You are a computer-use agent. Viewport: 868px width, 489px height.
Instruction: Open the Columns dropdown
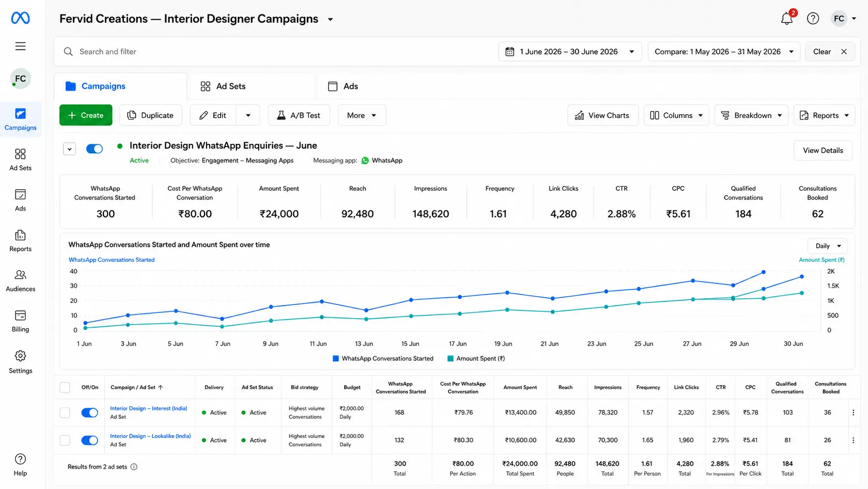(676, 115)
